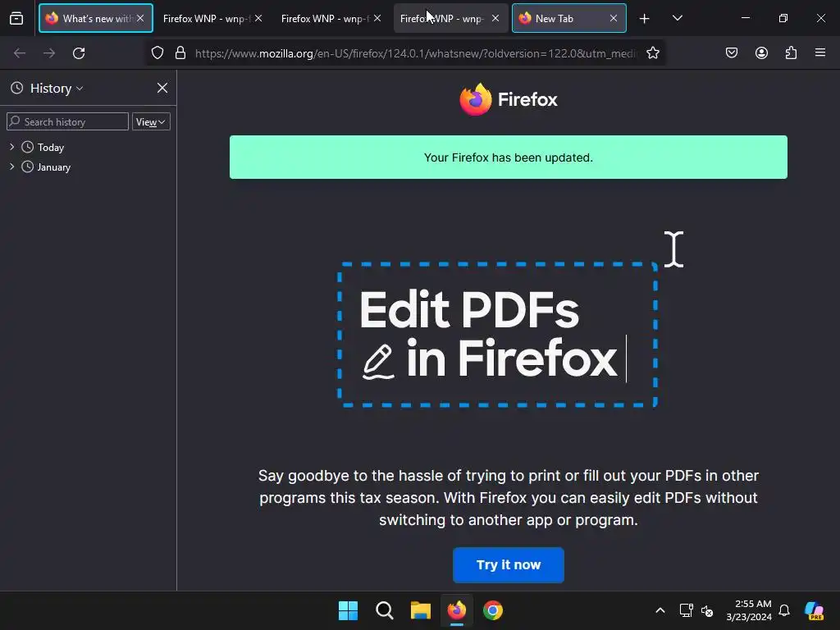List all tabs dropdown arrow

tap(677, 18)
